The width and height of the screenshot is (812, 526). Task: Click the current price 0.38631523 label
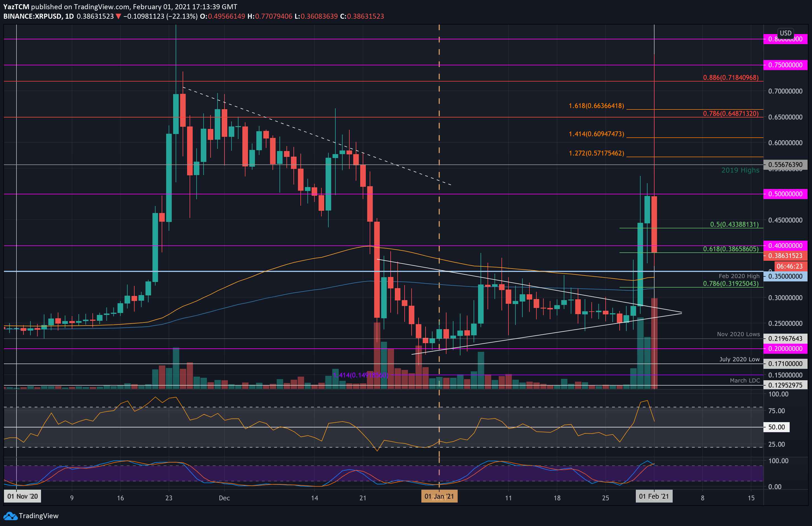coord(785,255)
